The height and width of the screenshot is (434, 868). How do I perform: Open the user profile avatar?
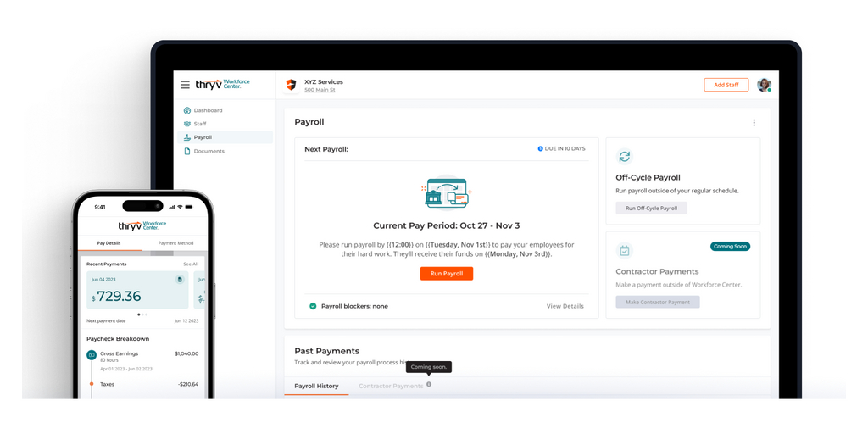764,85
